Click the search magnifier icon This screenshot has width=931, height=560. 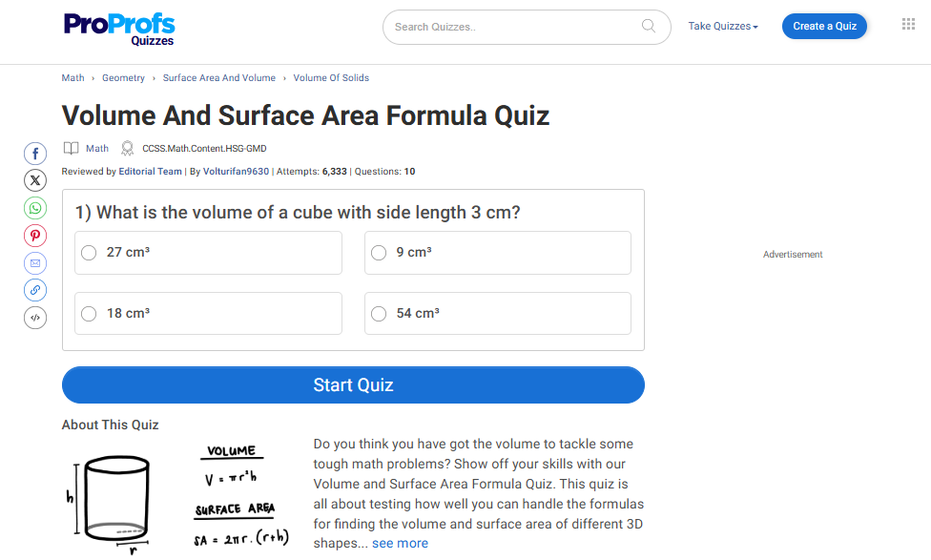point(649,27)
